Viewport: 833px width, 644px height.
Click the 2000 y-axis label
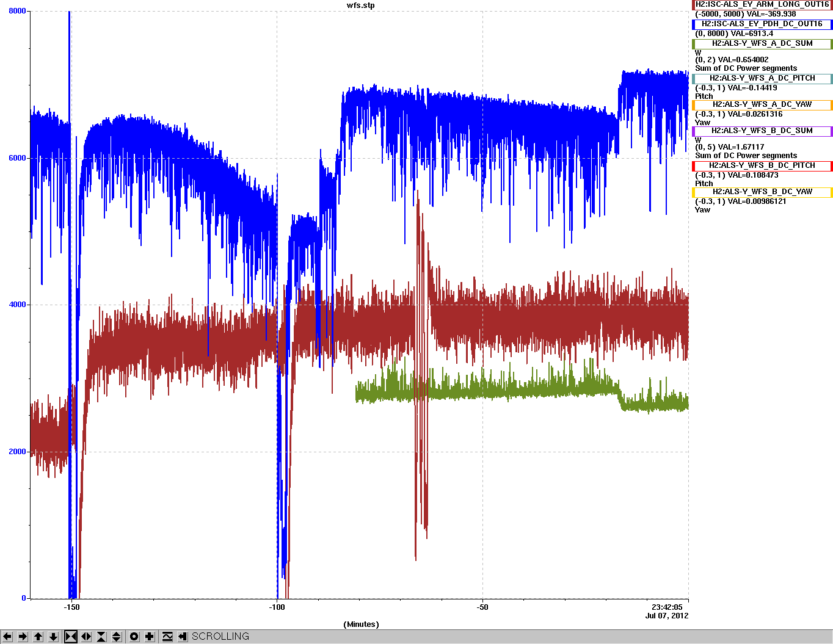click(x=18, y=452)
